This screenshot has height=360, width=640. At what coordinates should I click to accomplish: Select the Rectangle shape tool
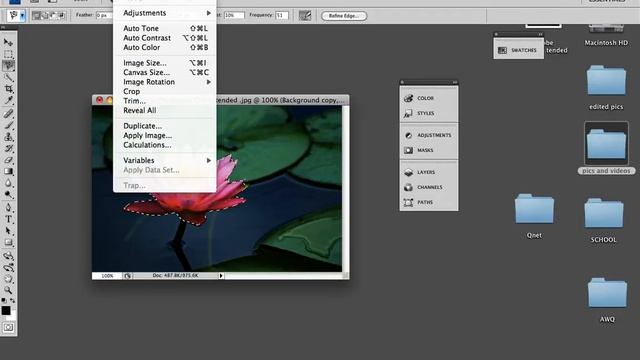point(8,242)
